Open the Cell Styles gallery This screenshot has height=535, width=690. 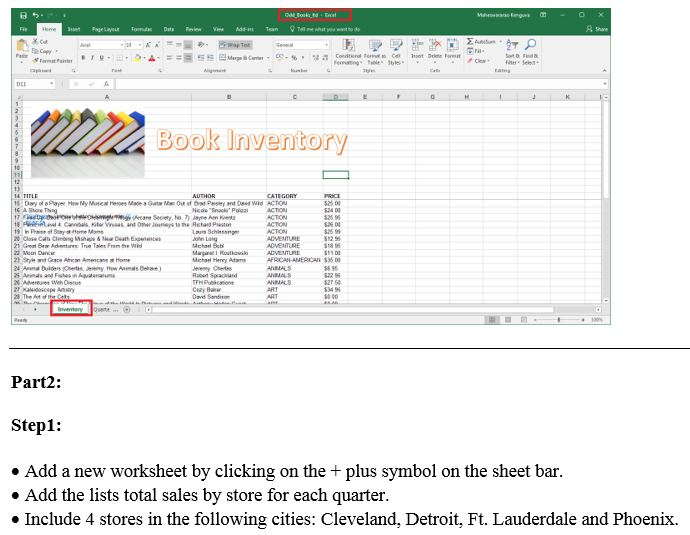click(396, 52)
